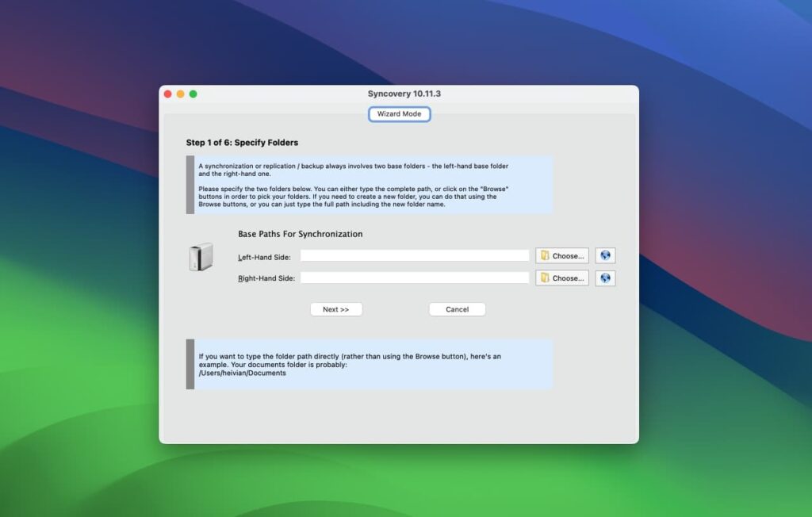Click the folder icon on the right Choose button
Screen dimensions: 812x517
(x=546, y=278)
